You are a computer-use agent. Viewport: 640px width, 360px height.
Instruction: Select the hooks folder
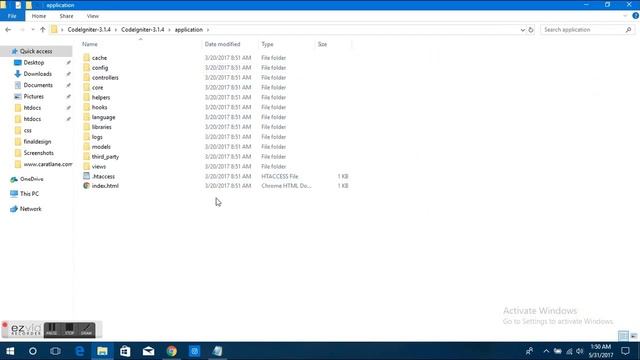[99, 107]
